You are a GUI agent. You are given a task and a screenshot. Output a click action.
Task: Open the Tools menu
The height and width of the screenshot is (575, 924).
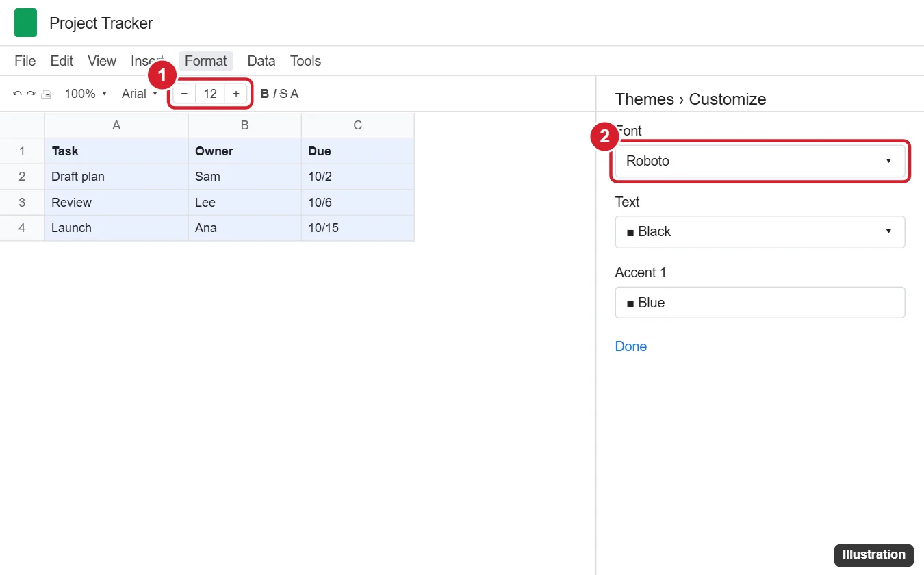305,61
